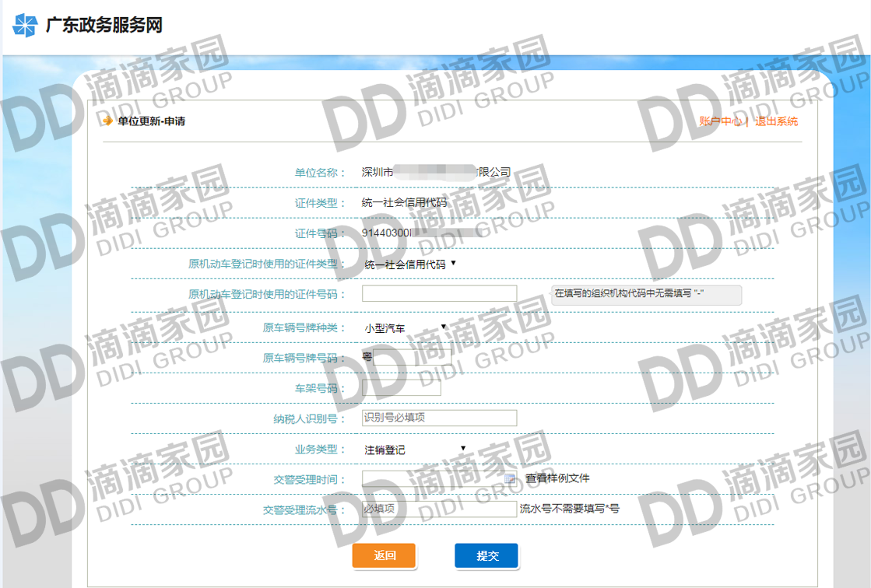871x588 pixels.
Task: Click hint 在填写的组织机构代码中无需填写
Action: coord(646,294)
